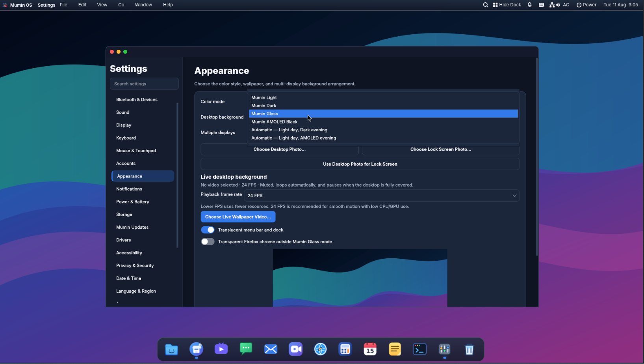Screen dimensions: 644x364
Task: Open the network status icon
Action: coord(552,5)
